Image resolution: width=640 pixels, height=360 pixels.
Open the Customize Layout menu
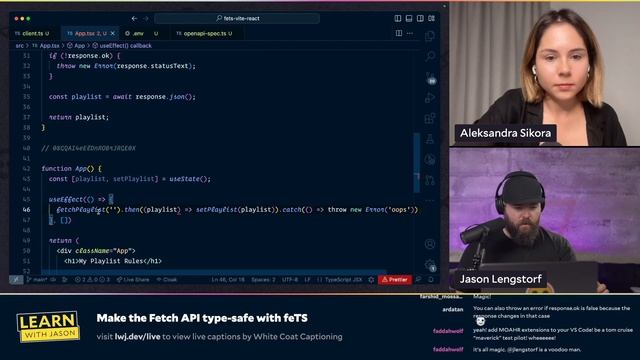coord(431,18)
